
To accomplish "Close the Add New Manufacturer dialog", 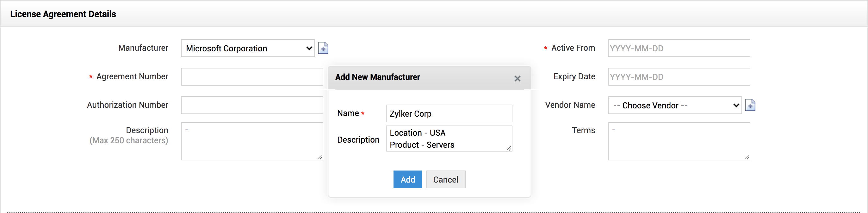I will coord(517,79).
